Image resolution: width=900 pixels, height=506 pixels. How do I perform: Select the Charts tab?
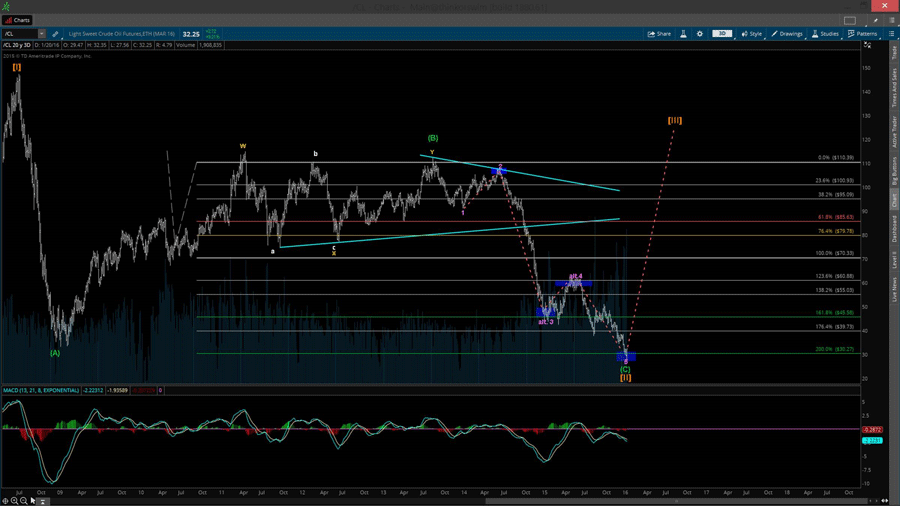coord(18,20)
